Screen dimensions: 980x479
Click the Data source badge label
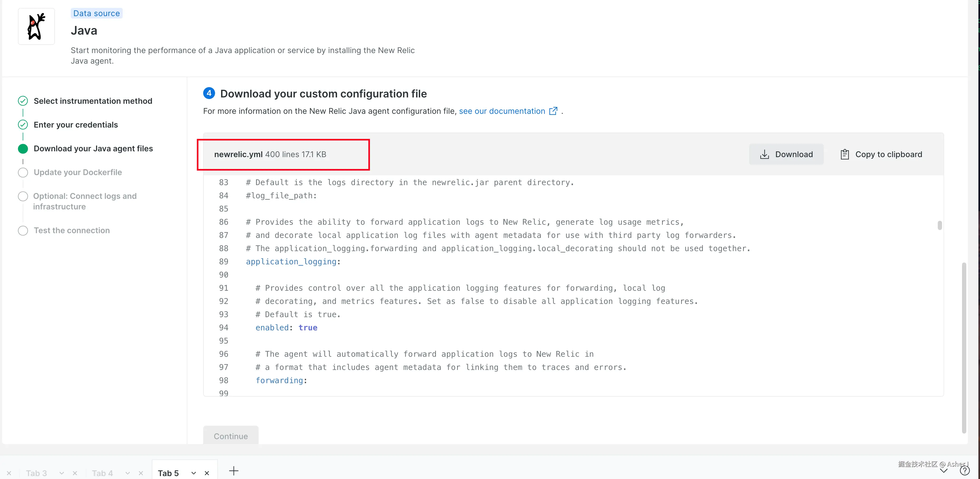pos(96,13)
